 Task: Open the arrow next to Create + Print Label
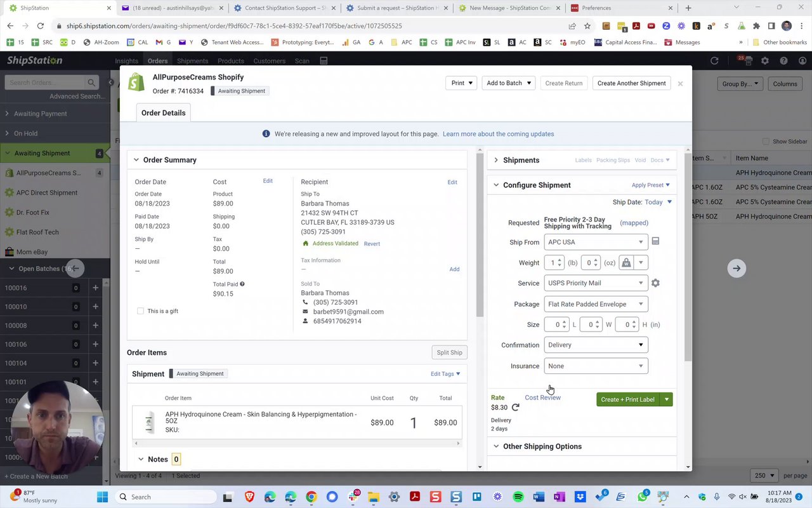[x=666, y=399]
